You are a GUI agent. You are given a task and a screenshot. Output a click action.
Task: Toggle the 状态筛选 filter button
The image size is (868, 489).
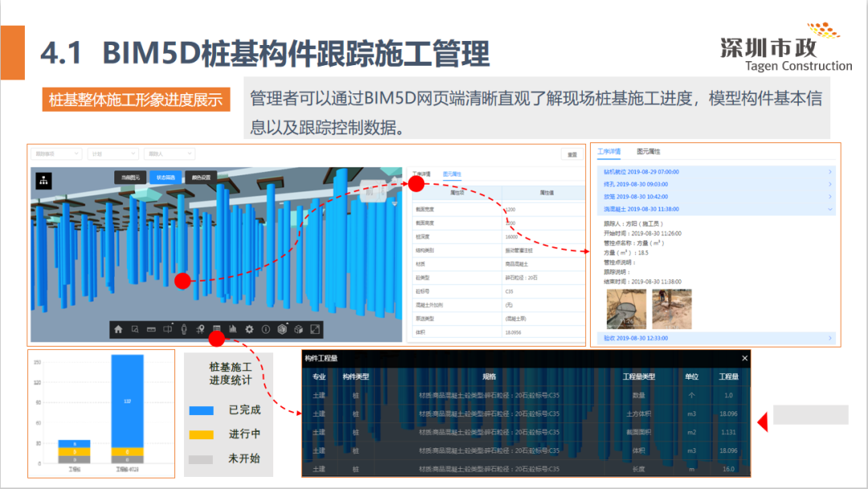pyautogui.click(x=166, y=177)
